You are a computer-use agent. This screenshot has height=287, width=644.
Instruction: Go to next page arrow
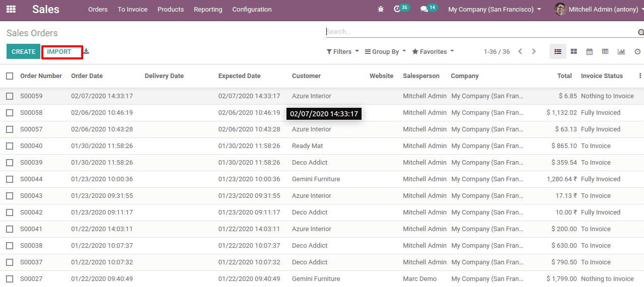534,51
